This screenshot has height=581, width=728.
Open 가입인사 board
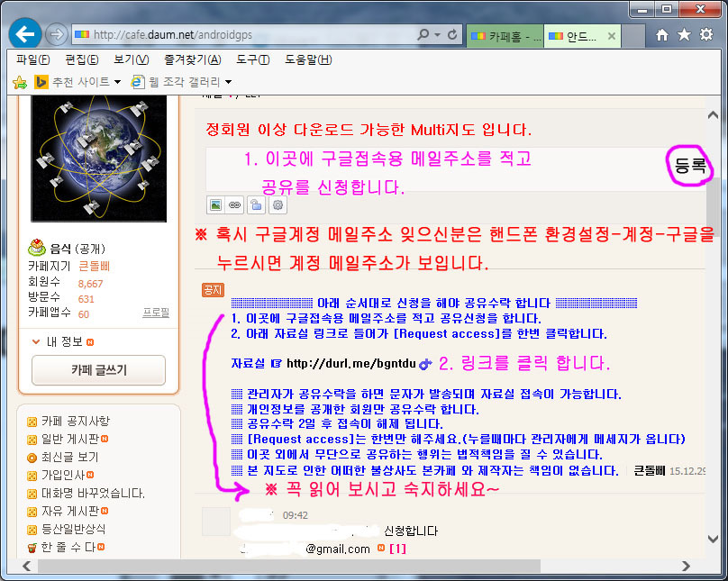click(x=62, y=476)
